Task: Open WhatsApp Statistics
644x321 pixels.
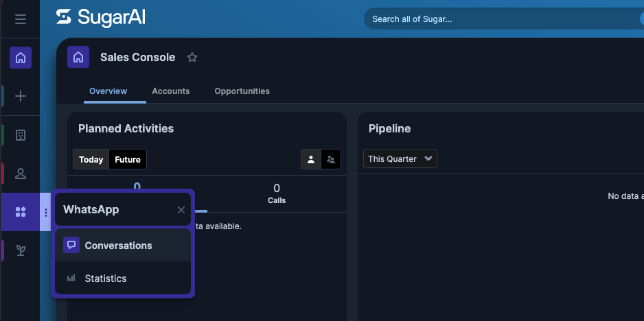Action: (x=123, y=278)
